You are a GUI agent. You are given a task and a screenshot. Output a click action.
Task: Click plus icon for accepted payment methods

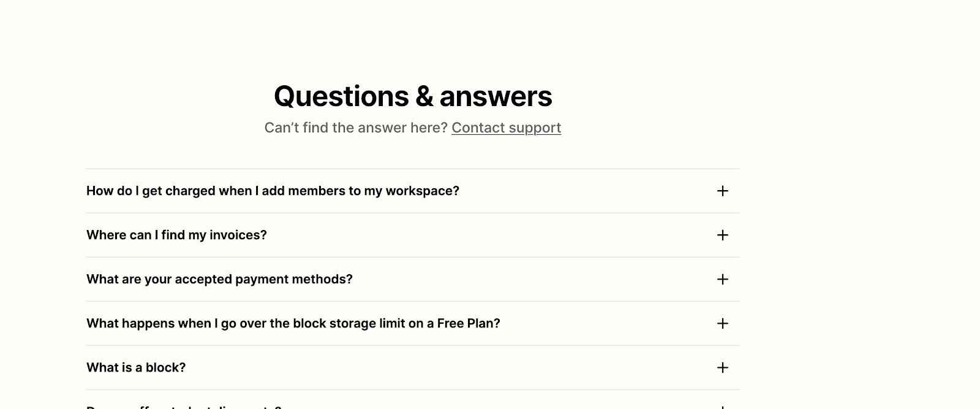coord(723,280)
